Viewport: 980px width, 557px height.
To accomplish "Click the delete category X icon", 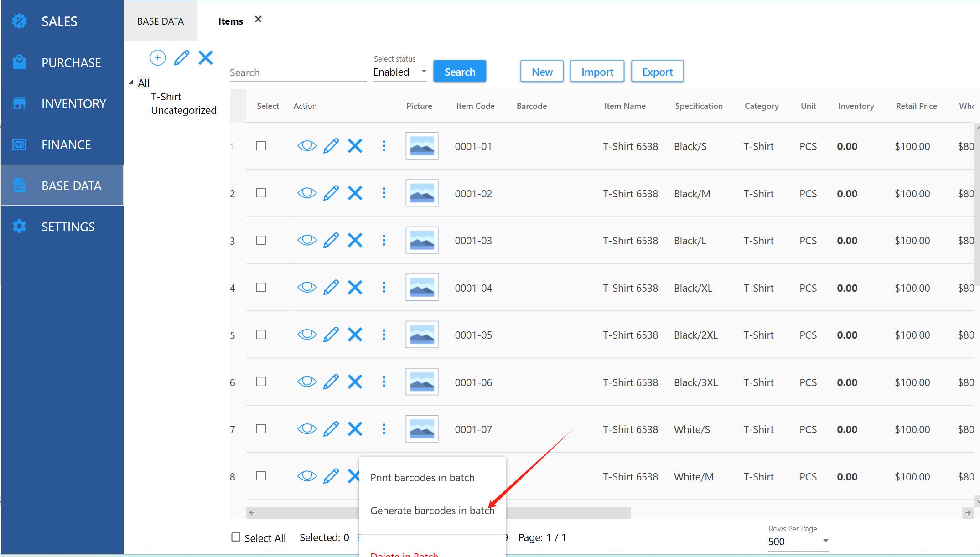I will click(x=206, y=58).
